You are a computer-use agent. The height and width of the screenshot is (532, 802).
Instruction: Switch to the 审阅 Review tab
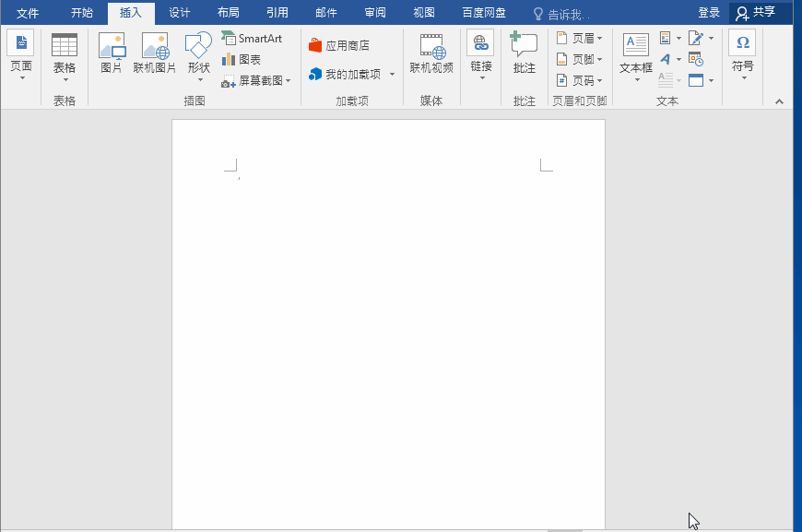pos(375,13)
